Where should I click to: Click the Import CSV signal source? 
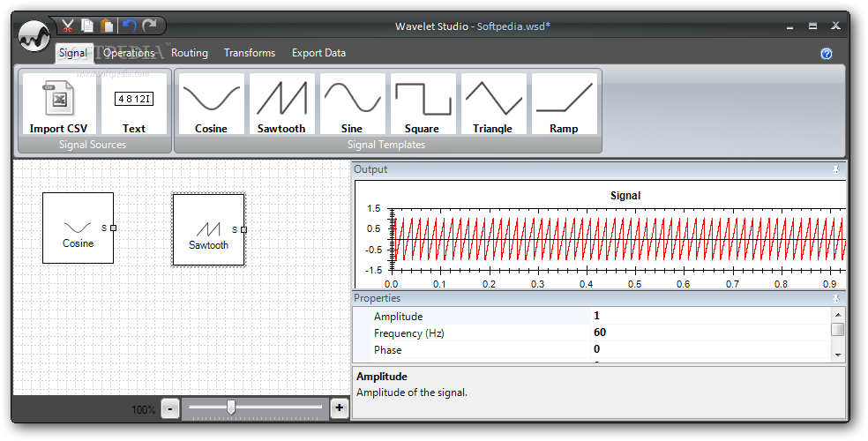click(x=59, y=105)
